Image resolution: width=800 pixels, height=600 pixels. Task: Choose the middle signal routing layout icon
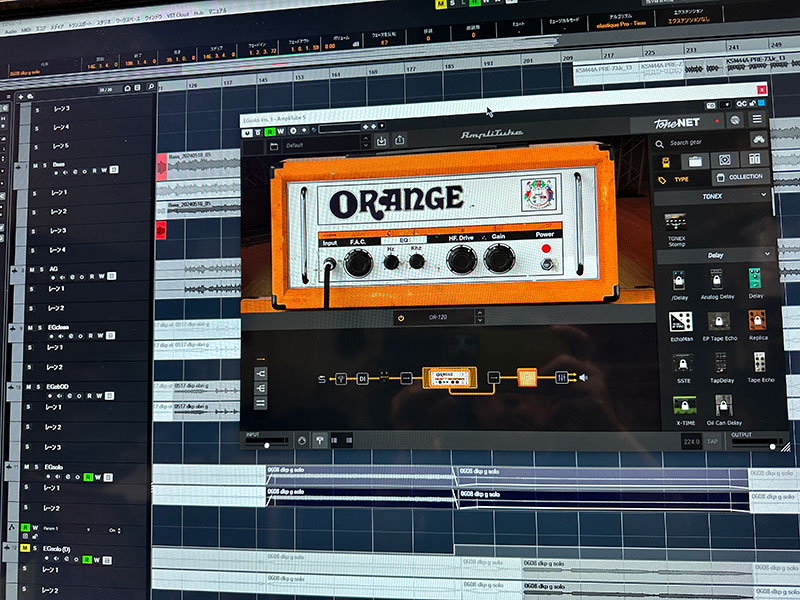260,388
